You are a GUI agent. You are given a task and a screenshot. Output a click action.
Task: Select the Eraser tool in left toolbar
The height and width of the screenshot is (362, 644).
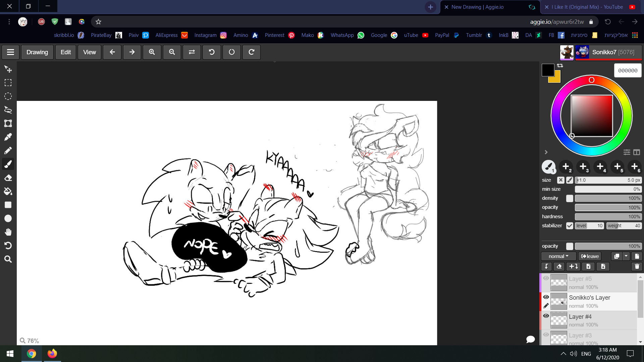point(8,178)
